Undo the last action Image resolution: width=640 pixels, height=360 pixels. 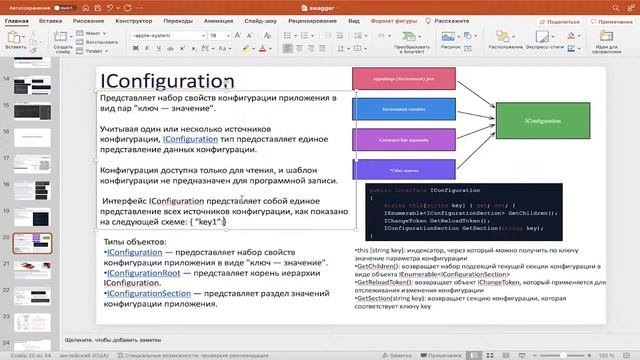click(x=110, y=8)
